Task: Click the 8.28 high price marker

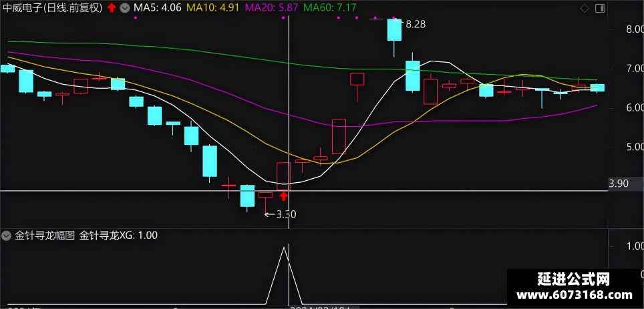Action: point(416,25)
